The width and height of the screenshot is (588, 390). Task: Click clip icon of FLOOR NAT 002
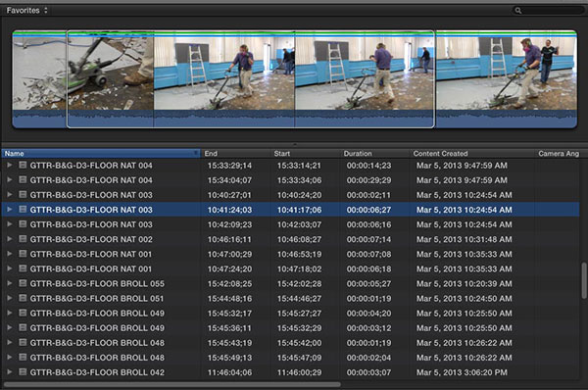(x=23, y=239)
